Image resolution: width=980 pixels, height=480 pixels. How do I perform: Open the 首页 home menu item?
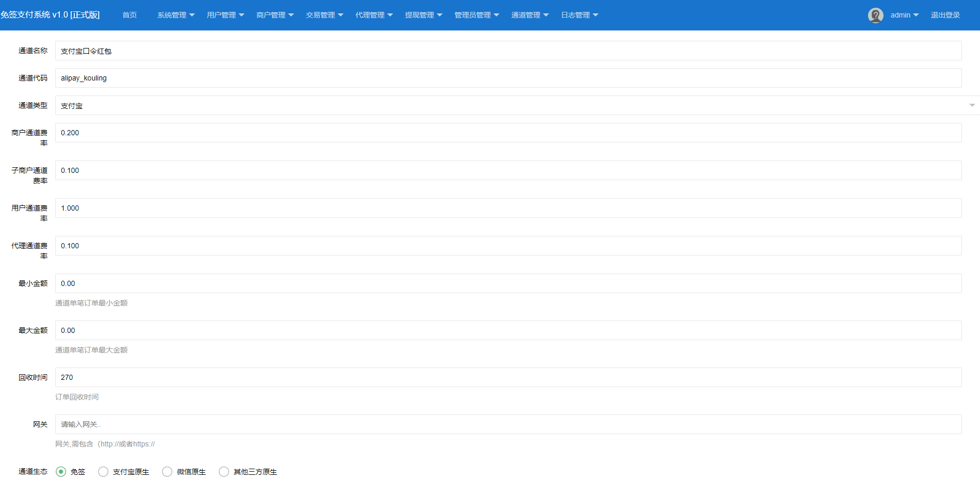pos(130,15)
